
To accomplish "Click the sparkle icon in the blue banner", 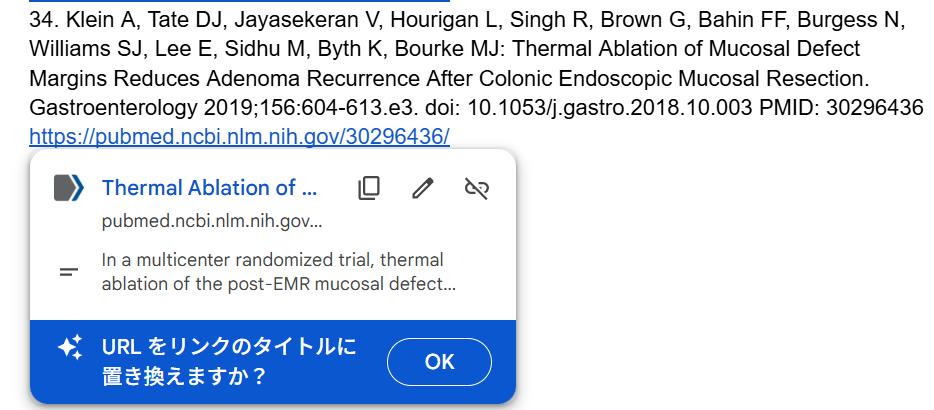I will click(69, 348).
